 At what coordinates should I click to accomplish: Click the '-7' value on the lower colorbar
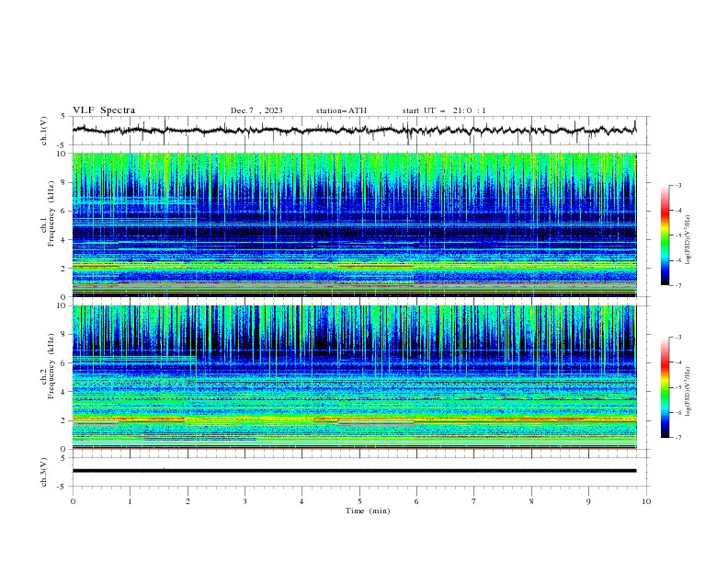pos(677,437)
